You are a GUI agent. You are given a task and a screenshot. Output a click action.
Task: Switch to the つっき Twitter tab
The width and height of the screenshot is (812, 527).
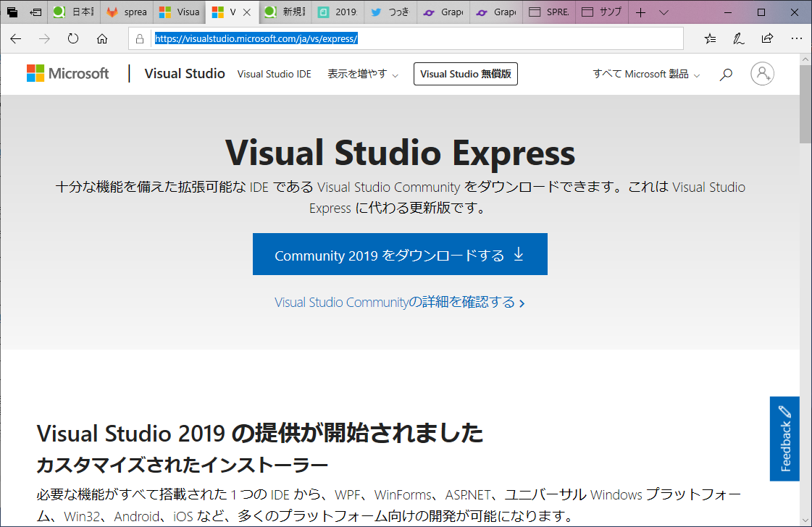pyautogui.click(x=390, y=12)
